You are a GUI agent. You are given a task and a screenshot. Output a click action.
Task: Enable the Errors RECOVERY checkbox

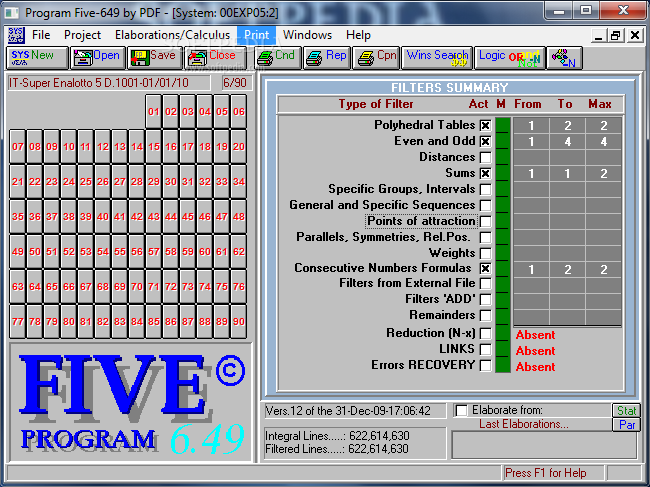click(x=485, y=365)
